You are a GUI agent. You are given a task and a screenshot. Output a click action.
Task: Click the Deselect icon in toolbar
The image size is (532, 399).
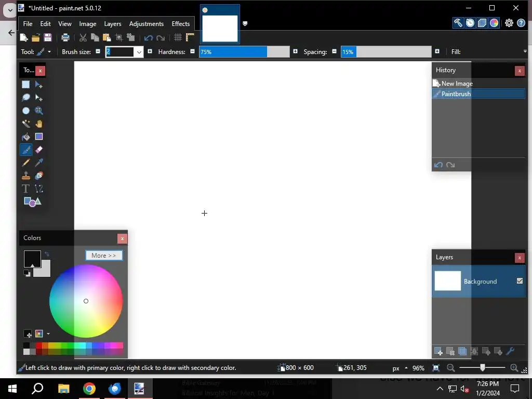click(130, 37)
